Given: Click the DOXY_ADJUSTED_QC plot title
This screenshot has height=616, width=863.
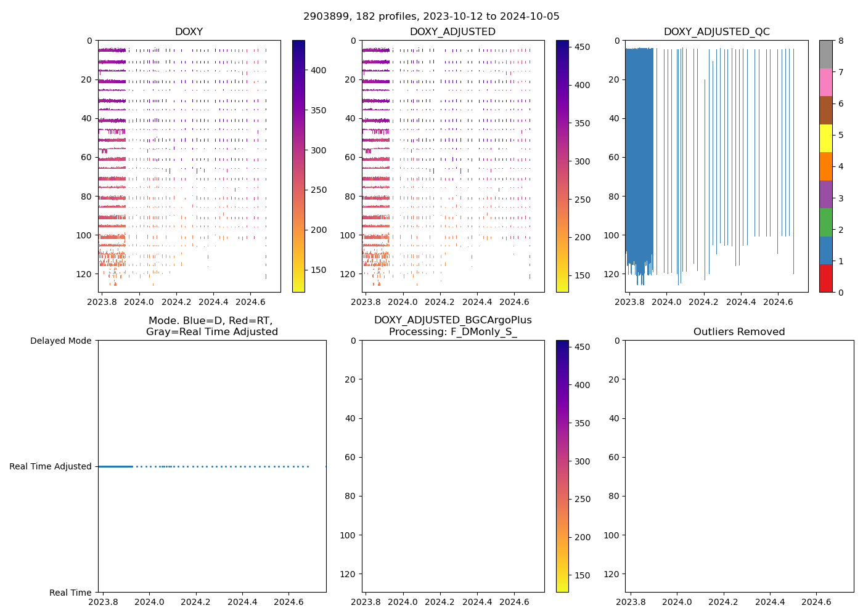Looking at the screenshot, I should coord(716,32).
